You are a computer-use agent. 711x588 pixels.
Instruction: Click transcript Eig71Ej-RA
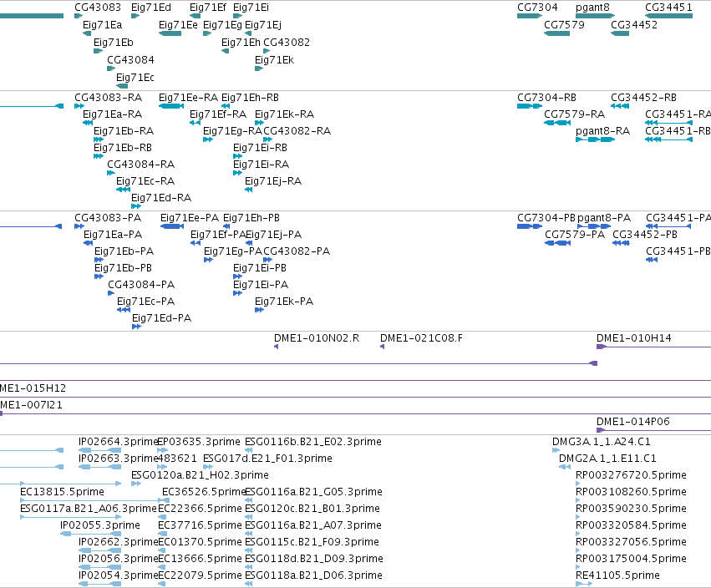pos(273,181)
